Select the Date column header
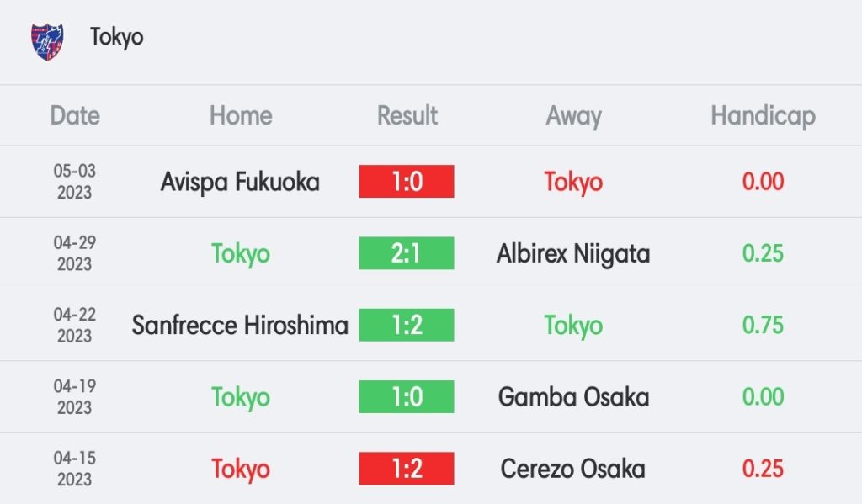This screenshot has width=862, height=504. click(x=75, y=115)
